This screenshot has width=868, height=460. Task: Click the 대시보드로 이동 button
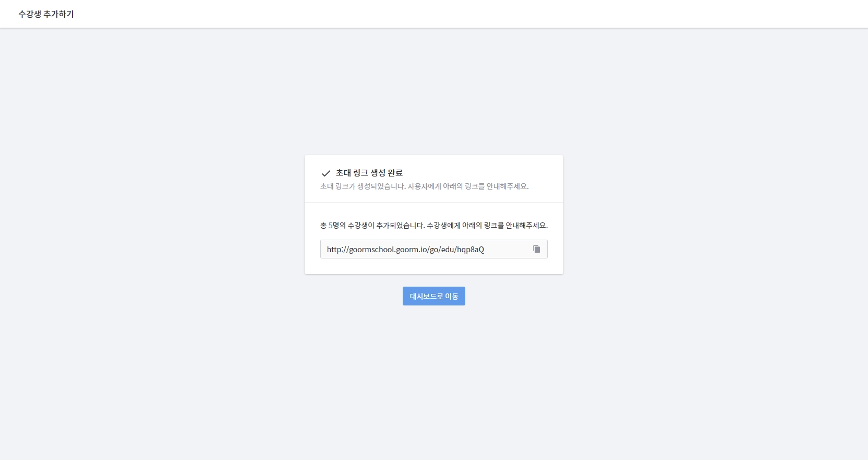click(x=433, y=296)
